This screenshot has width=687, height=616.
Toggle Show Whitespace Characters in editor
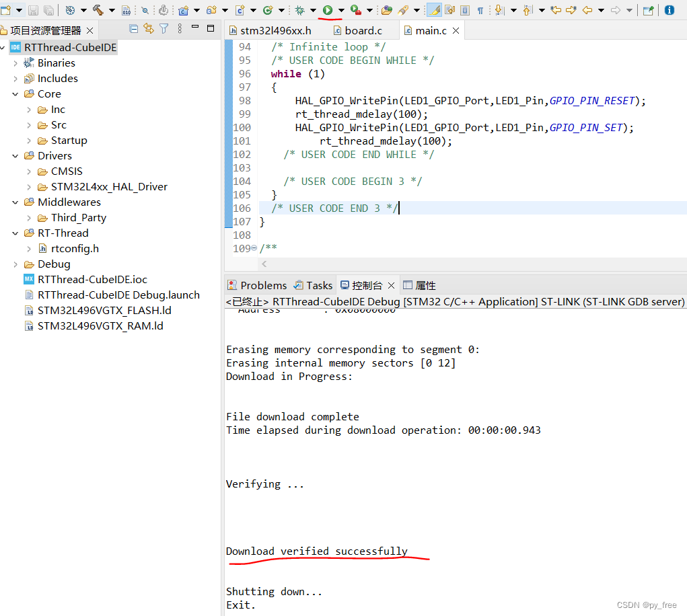[480, 9]
